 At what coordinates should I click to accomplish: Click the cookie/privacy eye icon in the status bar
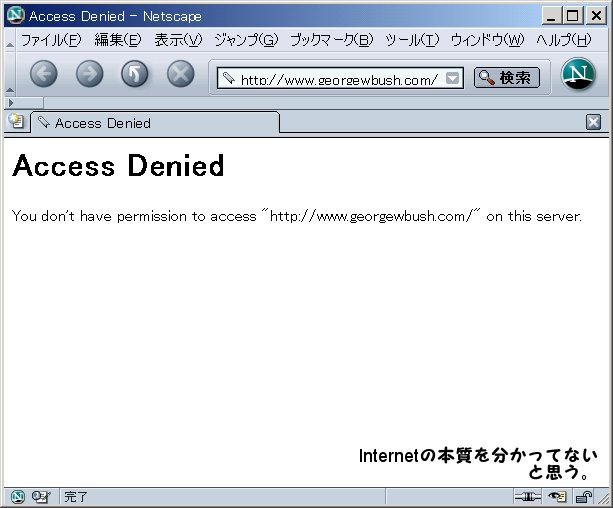point(557,497)
